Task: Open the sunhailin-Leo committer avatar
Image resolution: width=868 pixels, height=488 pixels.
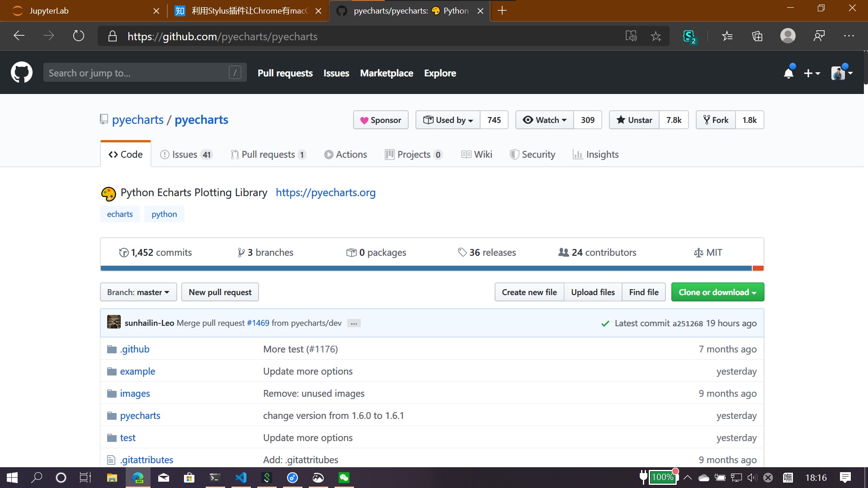Action: [x=114, y=322]
